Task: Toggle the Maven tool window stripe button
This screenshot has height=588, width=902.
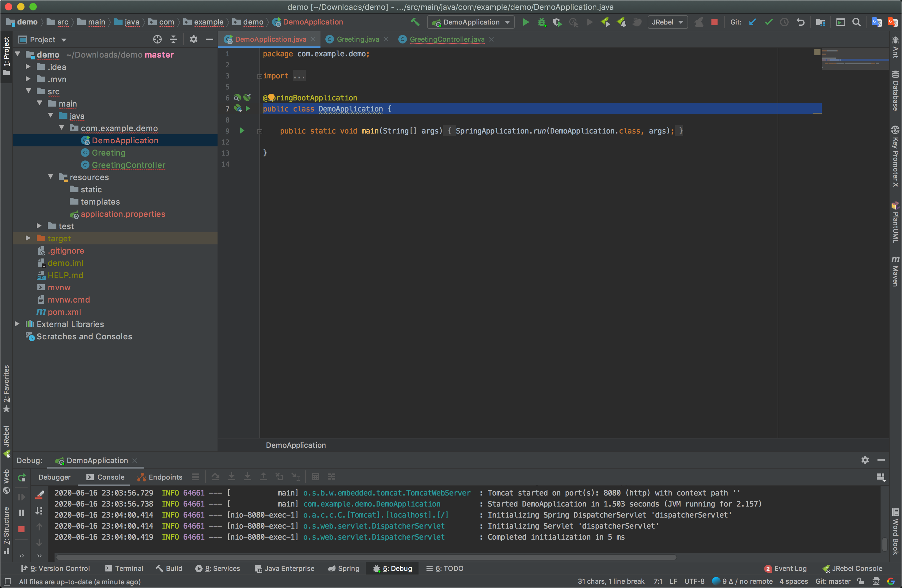Action: (x=895, y=271)
